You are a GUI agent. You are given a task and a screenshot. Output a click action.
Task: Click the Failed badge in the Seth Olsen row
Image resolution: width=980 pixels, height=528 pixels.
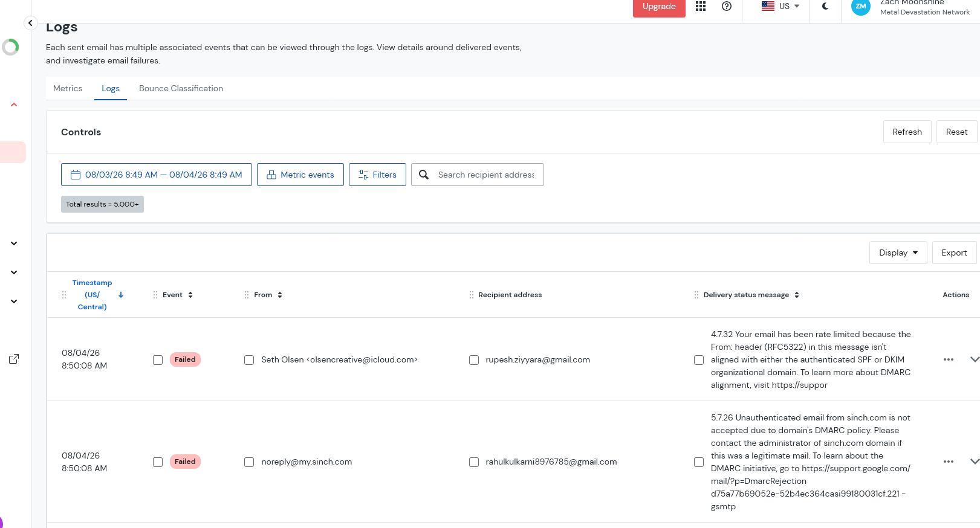point(185,359)
